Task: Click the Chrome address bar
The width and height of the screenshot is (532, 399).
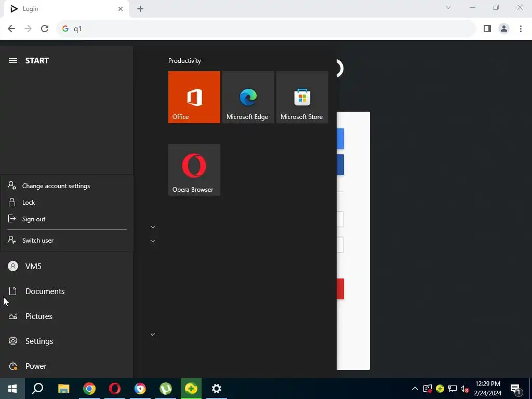Action: click(x=267, y=29)
